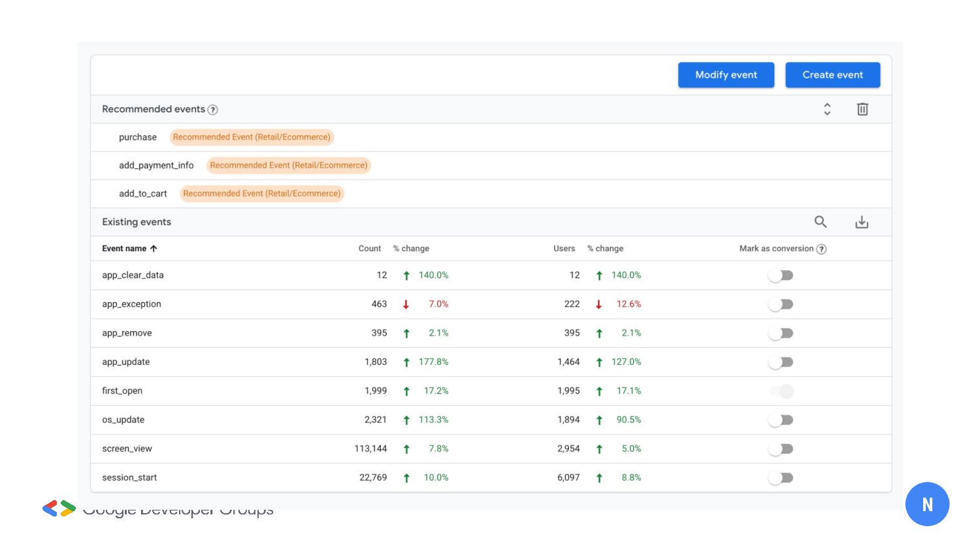980x551 pixels.
Task: Turn on conversion for session_start
Action: coord(781,478)
